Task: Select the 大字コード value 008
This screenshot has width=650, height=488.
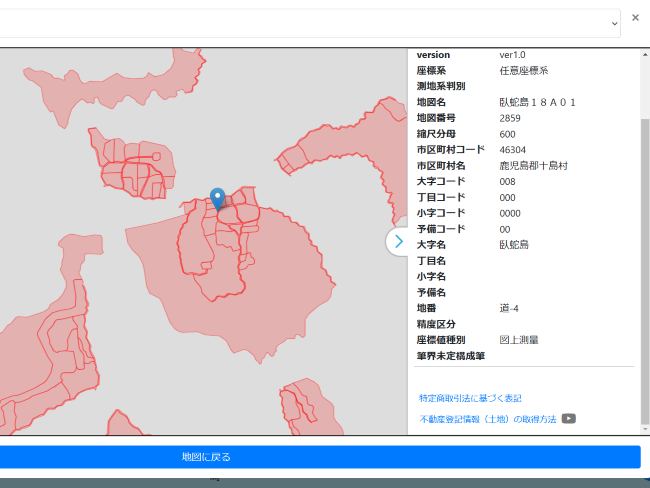Action: [507, 182]
